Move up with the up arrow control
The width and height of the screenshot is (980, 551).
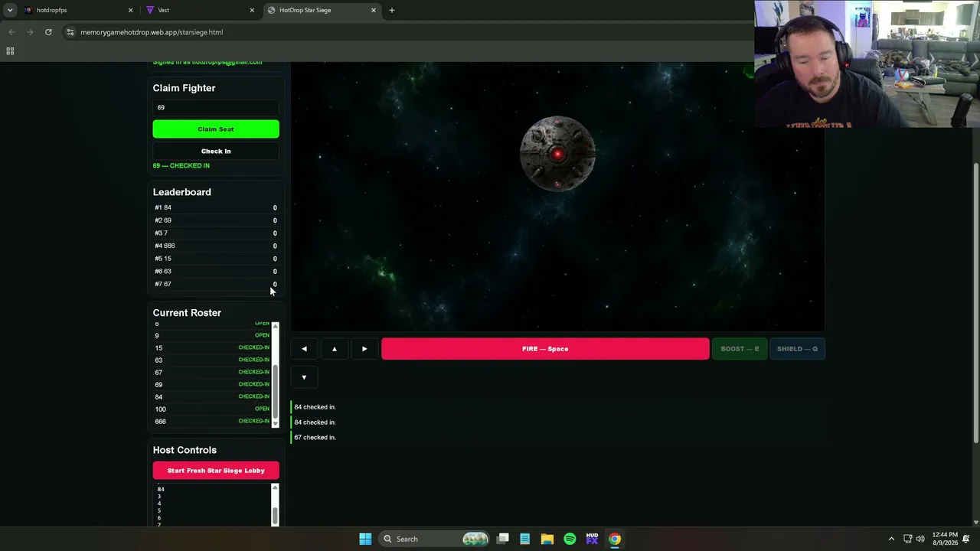[x=335, y=349]
